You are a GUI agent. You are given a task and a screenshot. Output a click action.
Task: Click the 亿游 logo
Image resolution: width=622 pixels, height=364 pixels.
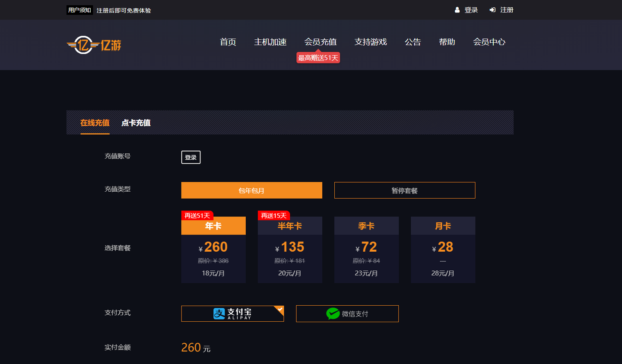coord(94,45)
